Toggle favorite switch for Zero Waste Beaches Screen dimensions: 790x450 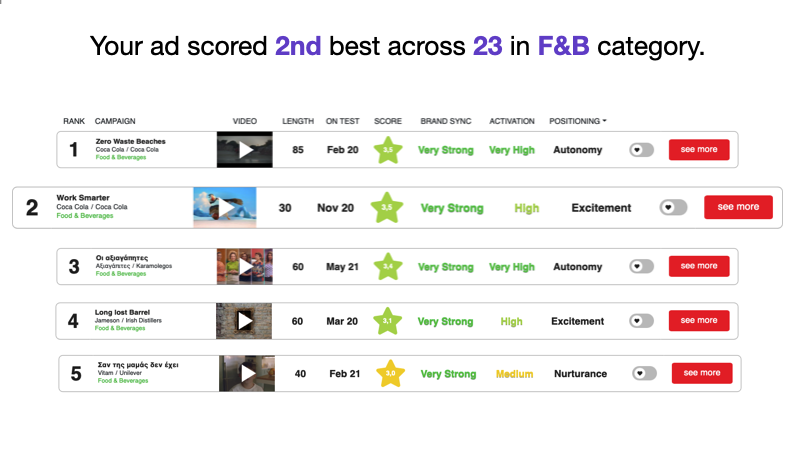[641, 150]
